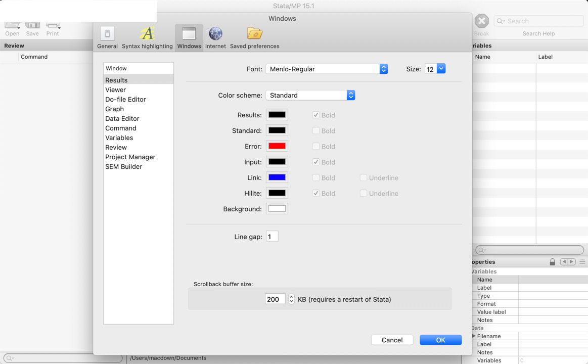Click the Line gap input field
This screenshot has width=588, height=364.
tap(272, 237)
